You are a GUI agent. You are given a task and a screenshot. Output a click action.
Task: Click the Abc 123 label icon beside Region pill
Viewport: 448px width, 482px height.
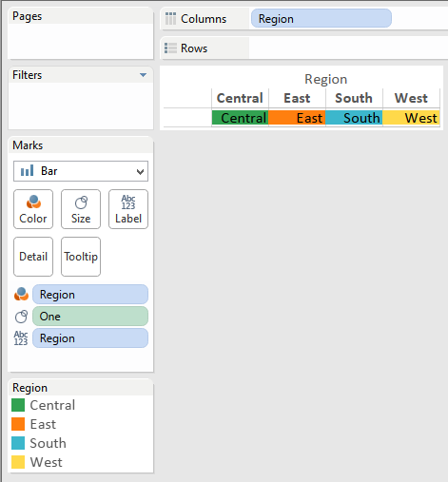tap(21, 338)
